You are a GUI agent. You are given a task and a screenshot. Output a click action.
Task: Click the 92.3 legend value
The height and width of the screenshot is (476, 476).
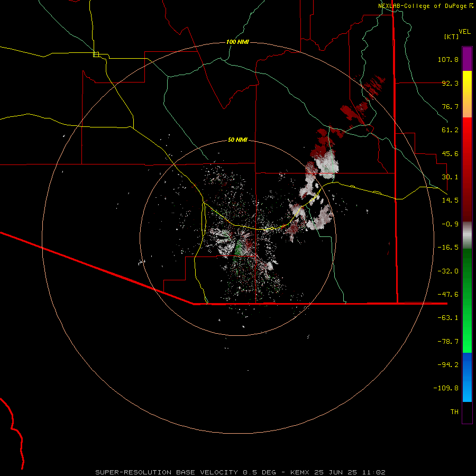pos(450,83)
